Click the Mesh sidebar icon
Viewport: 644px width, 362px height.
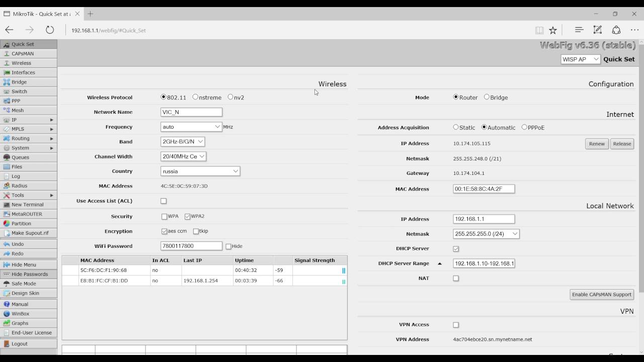[7, 111]
